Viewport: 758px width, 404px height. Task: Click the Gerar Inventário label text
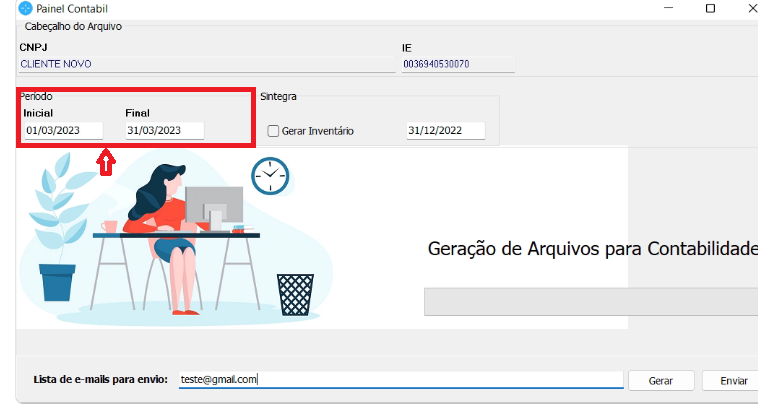318,131
